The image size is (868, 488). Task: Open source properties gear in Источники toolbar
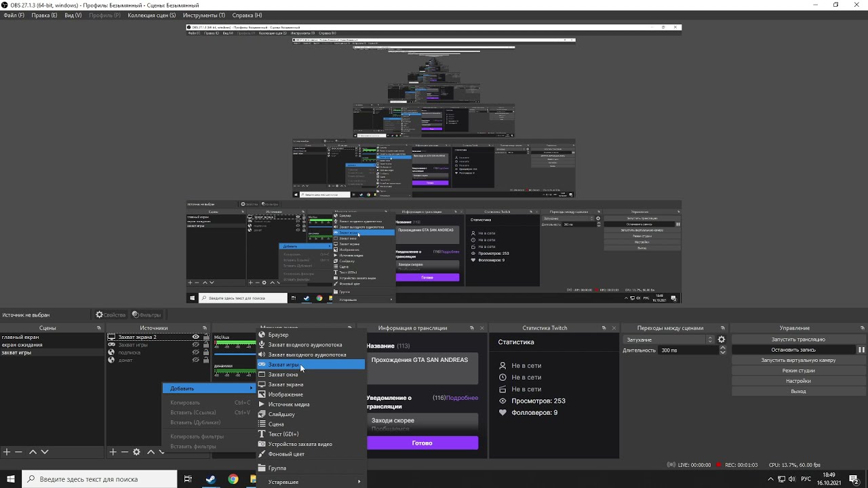click(x=136, y=451)
